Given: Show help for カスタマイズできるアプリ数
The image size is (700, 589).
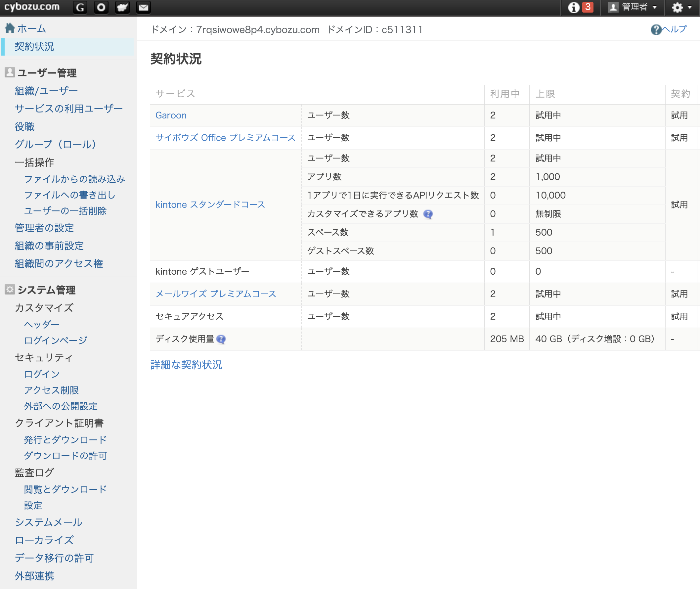Looking at the screenshot, I should click(428, 214).
